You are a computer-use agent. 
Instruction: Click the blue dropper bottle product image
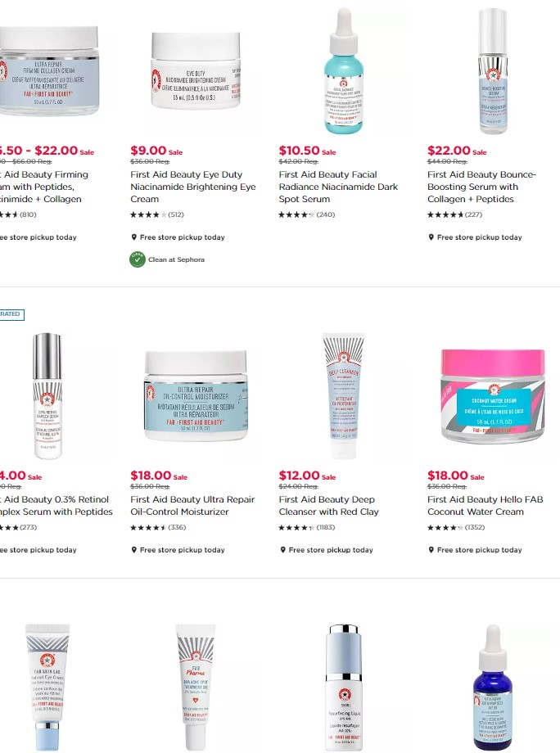[493, 687]
